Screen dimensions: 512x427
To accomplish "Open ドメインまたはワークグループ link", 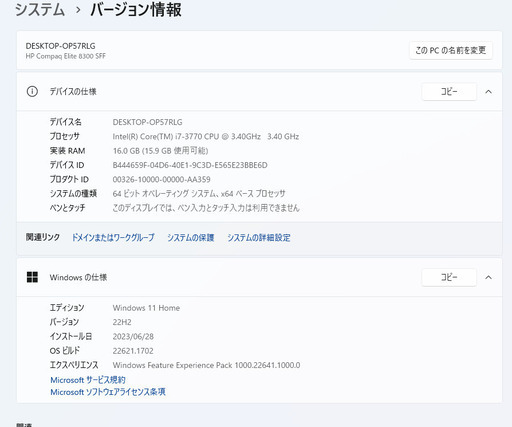I will (113, 237).
